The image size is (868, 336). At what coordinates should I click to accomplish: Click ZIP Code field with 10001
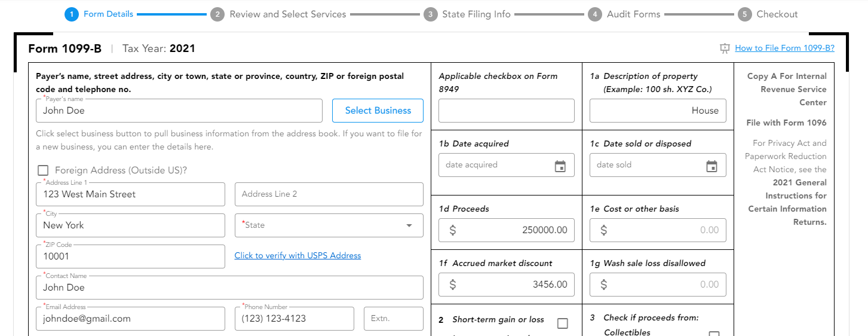[130, 256]
